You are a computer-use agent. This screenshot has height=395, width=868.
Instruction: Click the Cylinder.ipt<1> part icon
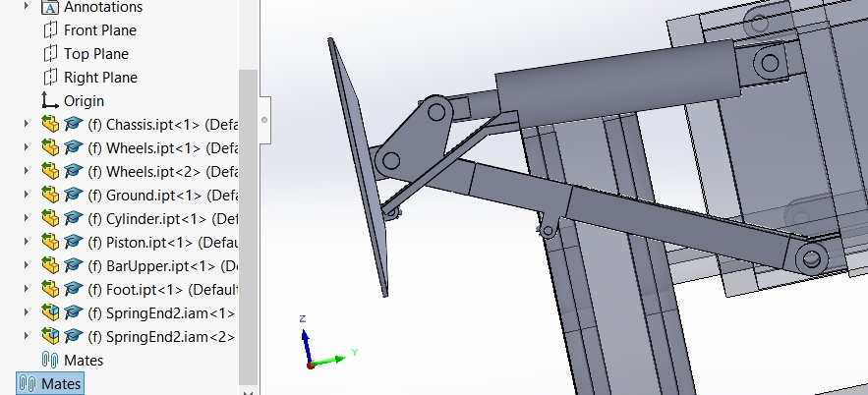tap(50, 218)
